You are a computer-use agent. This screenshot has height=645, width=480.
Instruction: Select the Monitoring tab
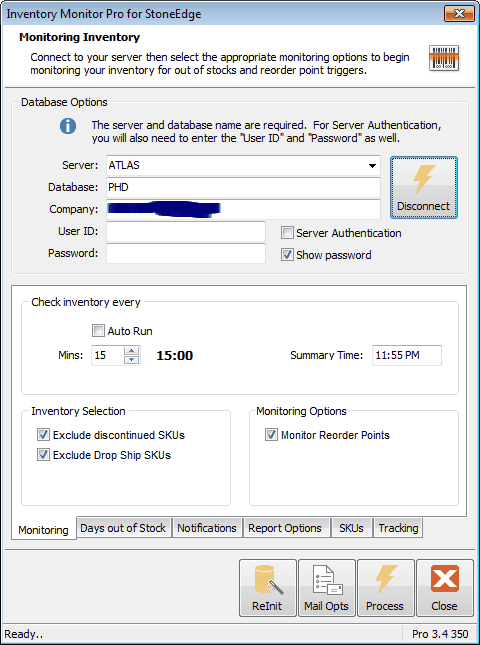44,529
